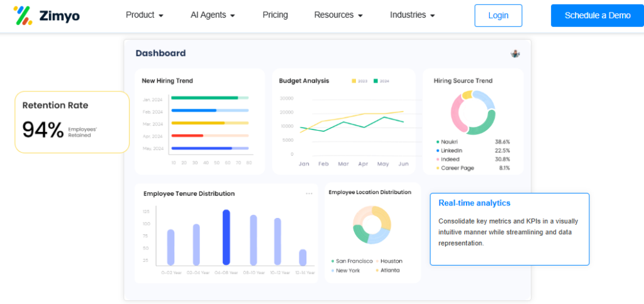Click the Budget Analysis title
The image size is (644, 304).
[304, 81]
